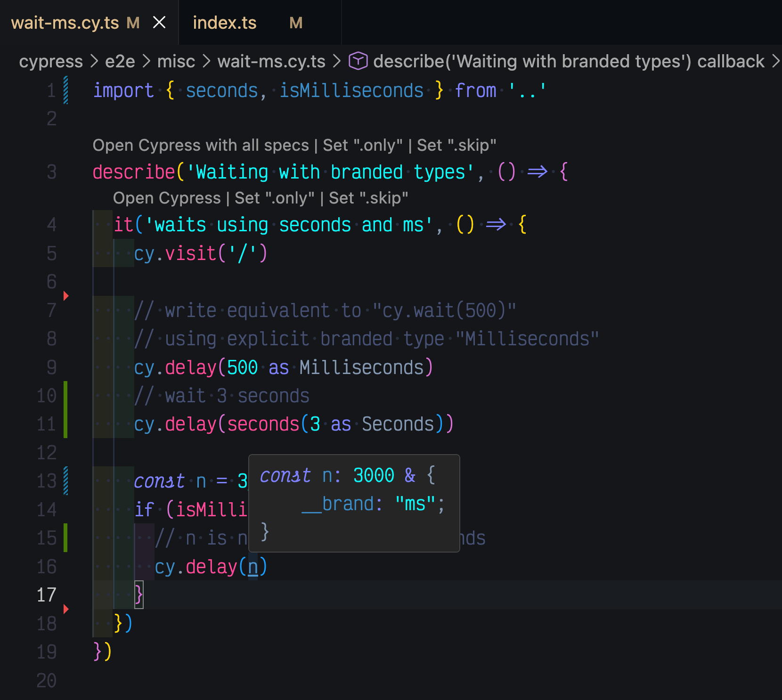782x700 pixels.
Task: Open the cypress breadcrumb folder
Action: pos(51,61)
